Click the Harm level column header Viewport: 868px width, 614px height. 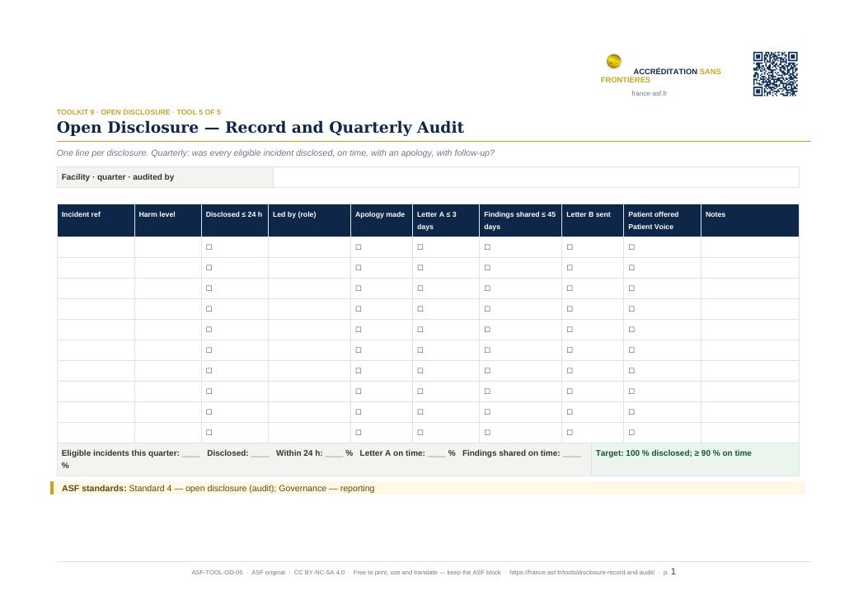pos(167,220)
